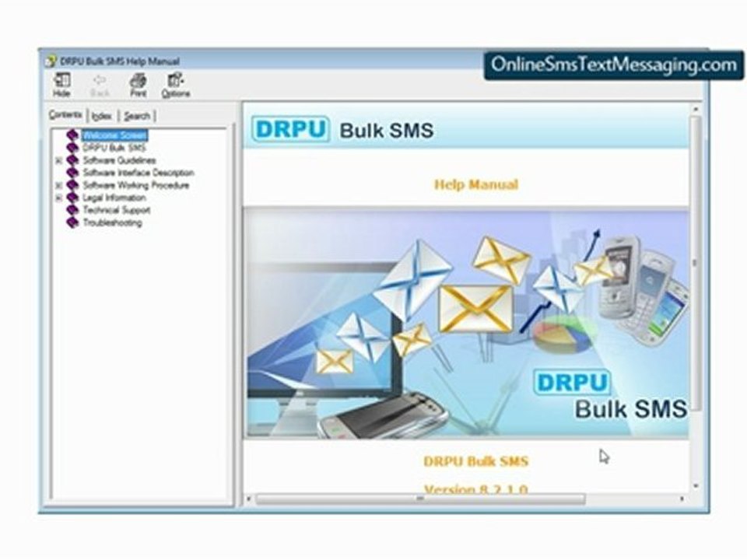Switch to the Search tab
The height and width of the screenshot is (560, 747).
coord(137,116)
